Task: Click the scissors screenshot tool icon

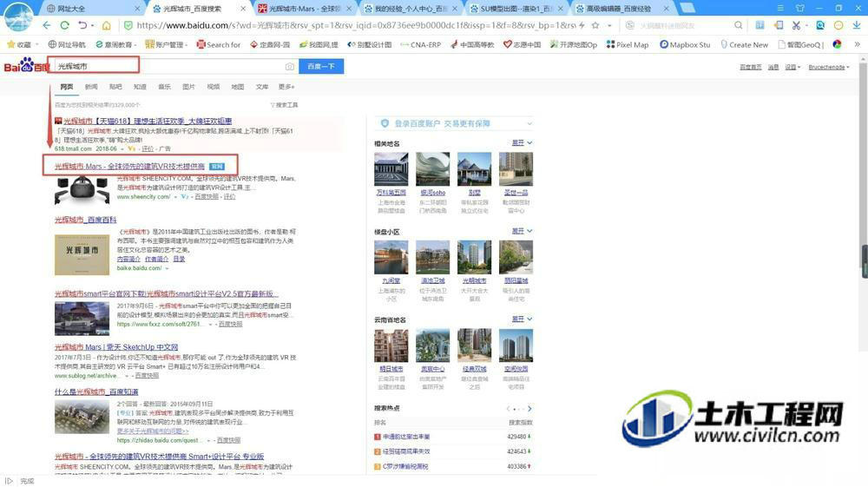Action: (796, 25)
